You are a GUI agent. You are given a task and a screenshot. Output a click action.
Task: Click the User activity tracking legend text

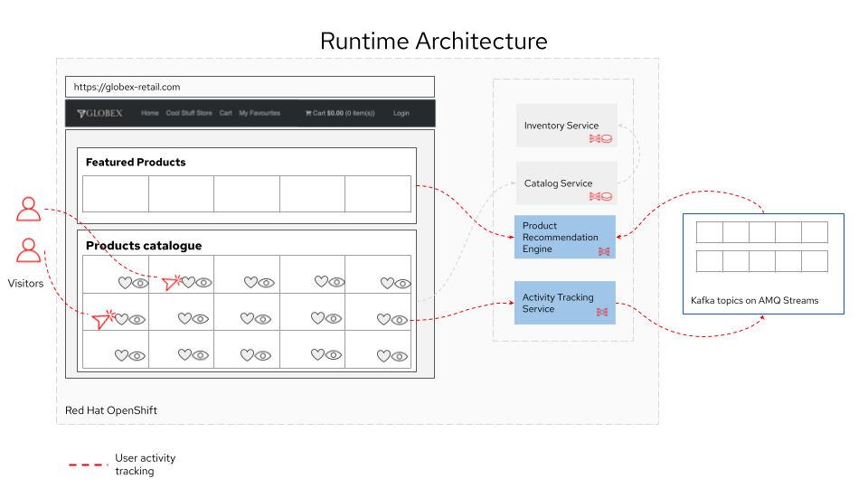tap(145, 465)
